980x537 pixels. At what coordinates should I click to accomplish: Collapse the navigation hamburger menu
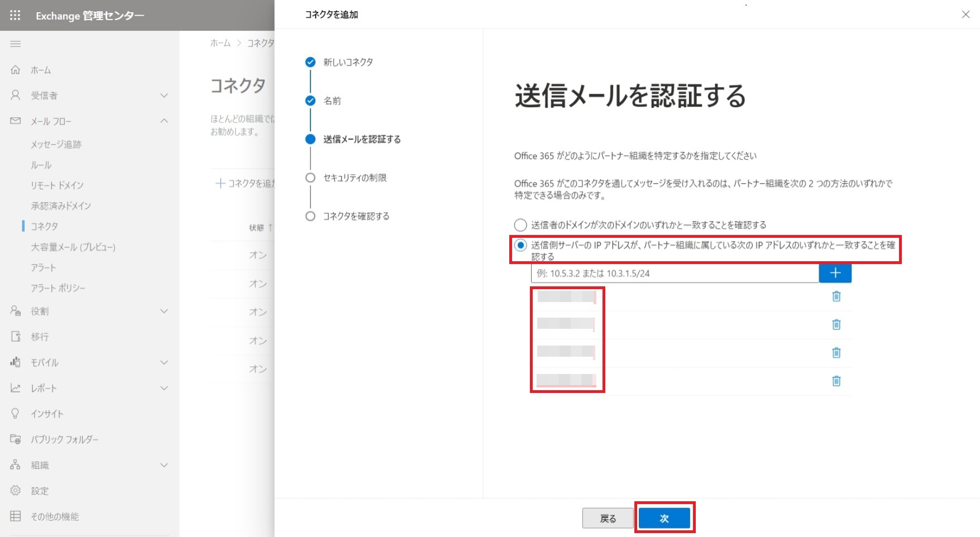[x=15, y=44]
